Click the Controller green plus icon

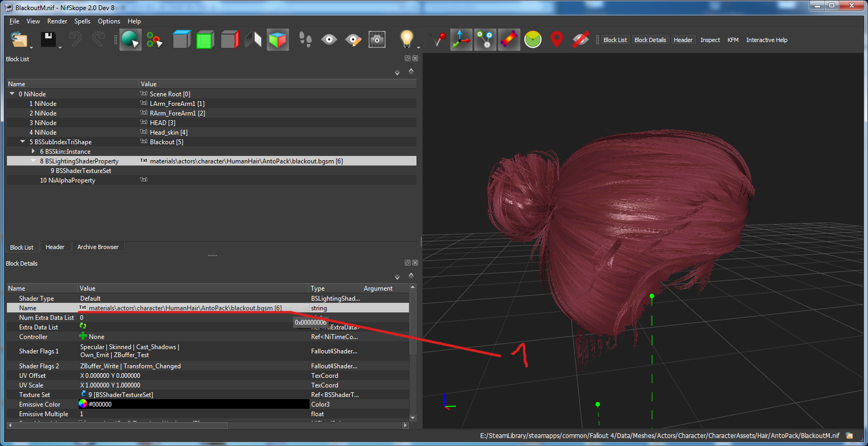pos(83,336)
